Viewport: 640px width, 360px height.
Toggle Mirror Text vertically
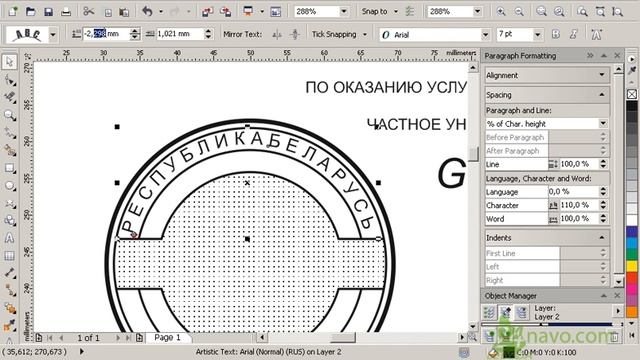[x=295, y=35]
